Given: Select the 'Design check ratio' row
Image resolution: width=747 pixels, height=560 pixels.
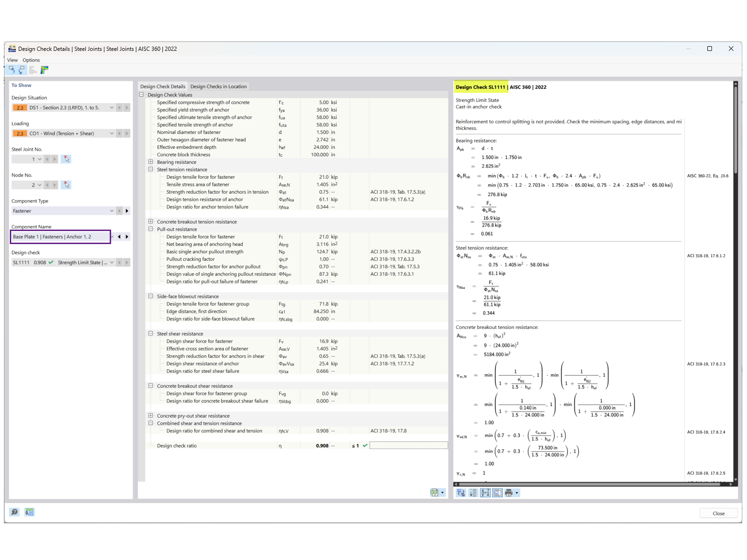Looking at the screenshot, I should click(297, 446).
